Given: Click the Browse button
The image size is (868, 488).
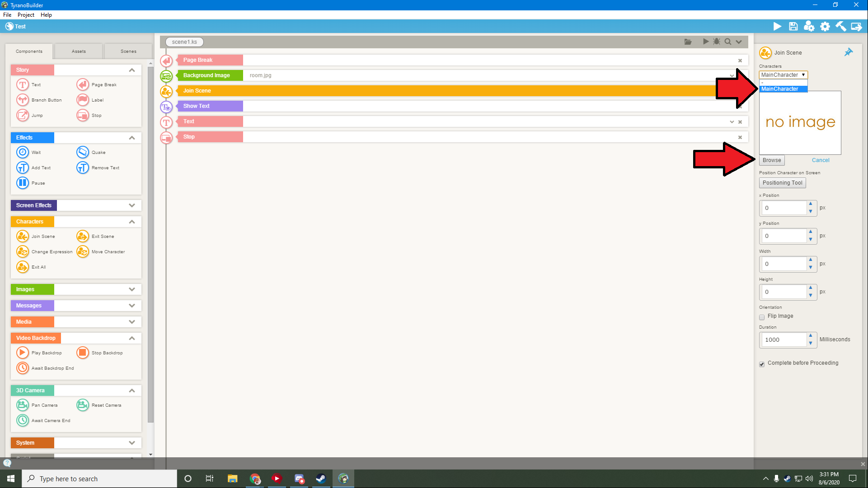Looking at the screenshot, I should click(x=771, y=160).
